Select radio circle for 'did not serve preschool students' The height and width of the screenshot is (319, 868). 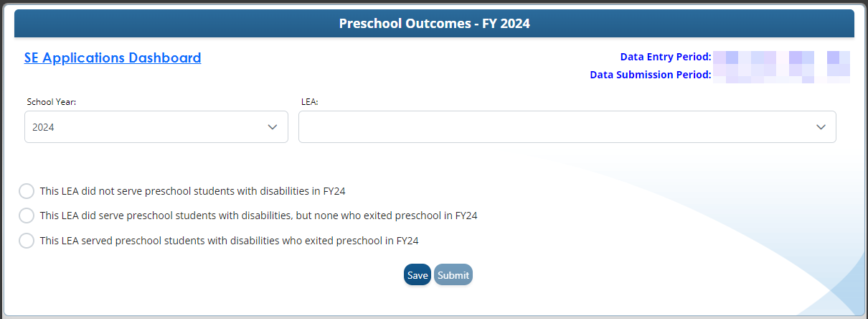pyautogui.click(x=27, y=191)
